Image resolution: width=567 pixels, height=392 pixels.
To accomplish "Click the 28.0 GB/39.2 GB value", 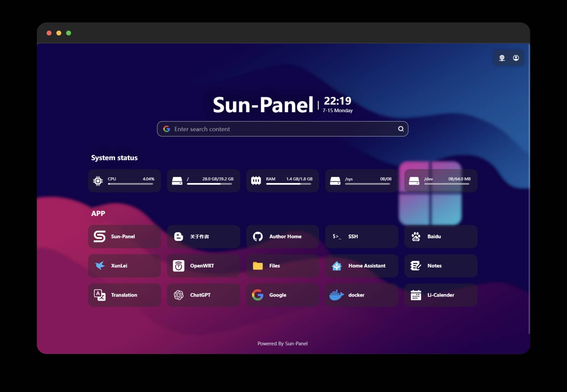I will (218, 179).
